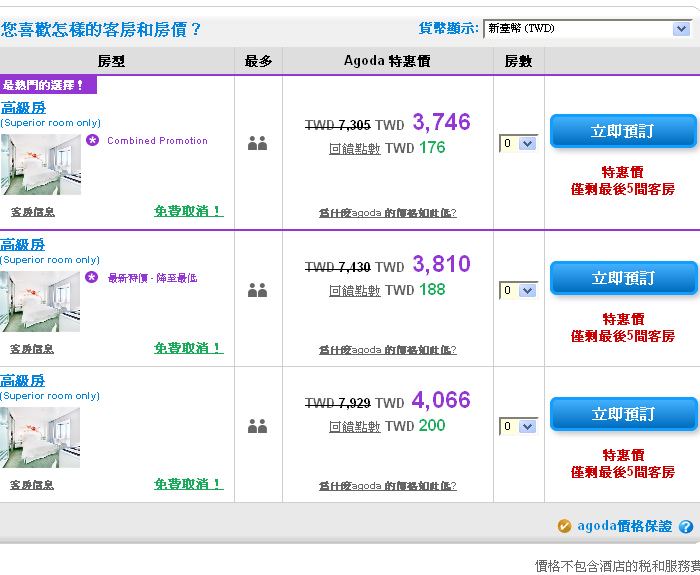Click the agoda價格保證 link text
700x575 pixels.
pos(625,526)
